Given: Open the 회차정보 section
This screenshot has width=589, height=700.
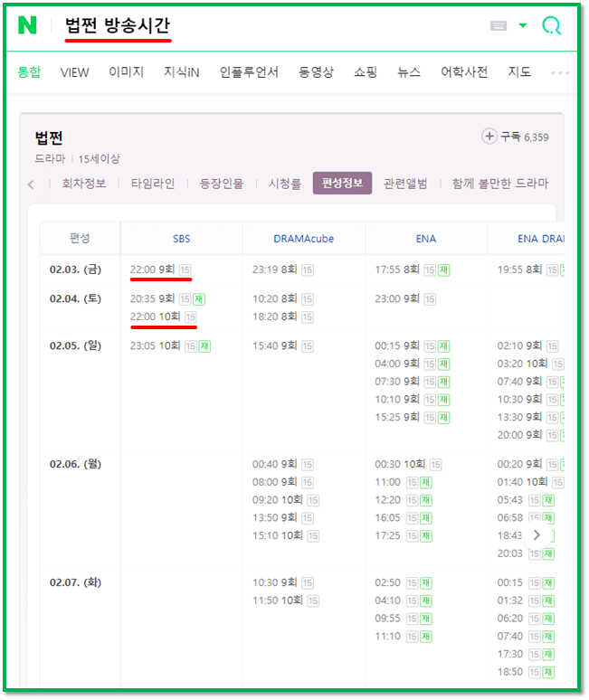Looking at the screenshot, I should pyautogui.click(x=84, y=184).
